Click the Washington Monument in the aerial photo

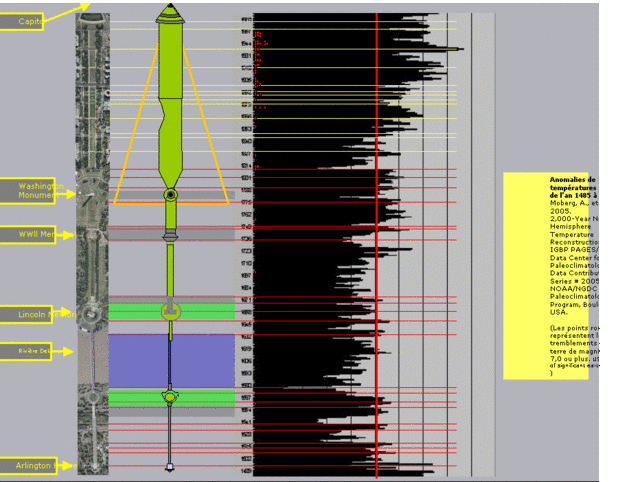(x=89, y=198)
